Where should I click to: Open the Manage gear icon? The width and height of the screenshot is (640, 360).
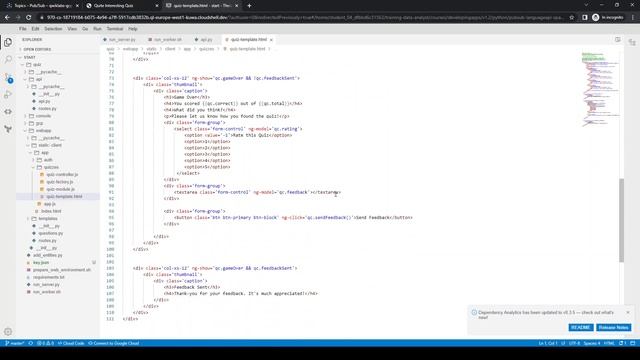[8, 331]
